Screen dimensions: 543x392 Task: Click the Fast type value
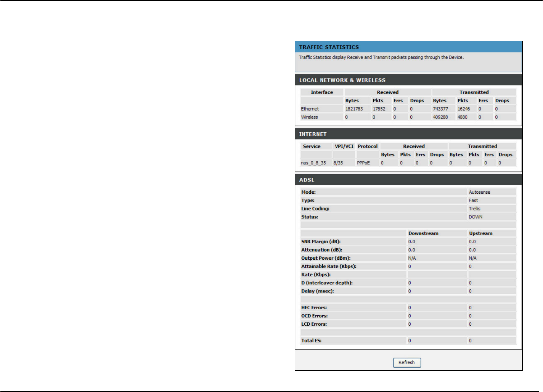pyautogui.click(x=473, y=201)
